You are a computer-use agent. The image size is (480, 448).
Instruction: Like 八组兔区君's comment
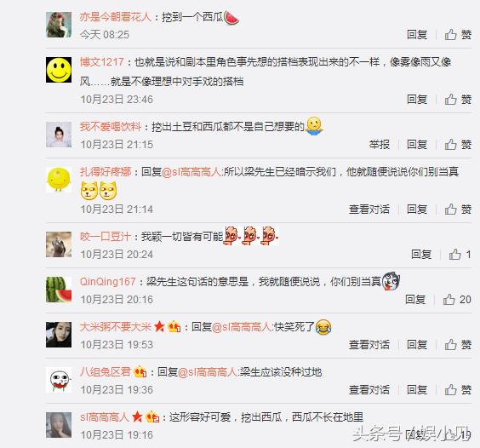[458, 390]
